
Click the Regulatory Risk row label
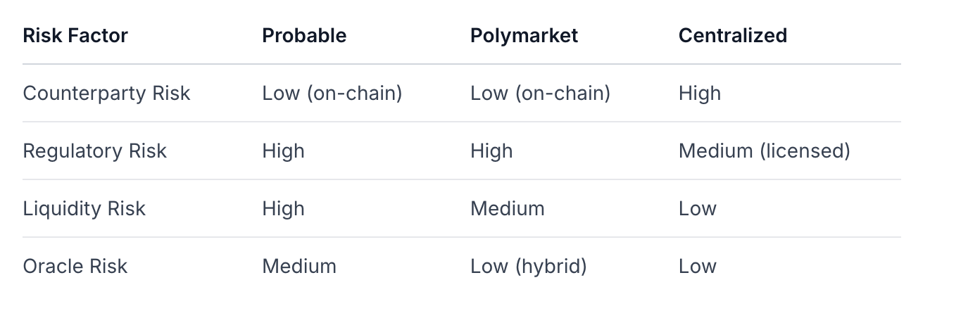coord(94,151)
